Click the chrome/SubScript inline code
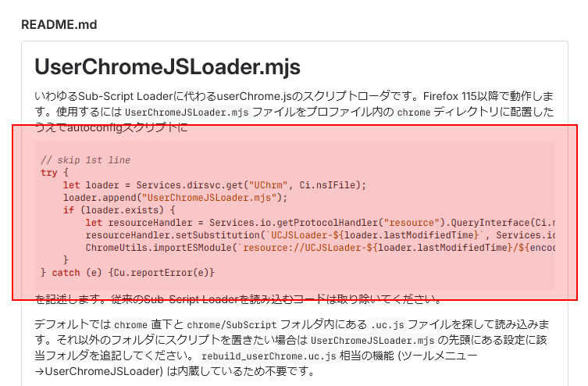Viewport: 588px width, 386px height. (231, 324)
